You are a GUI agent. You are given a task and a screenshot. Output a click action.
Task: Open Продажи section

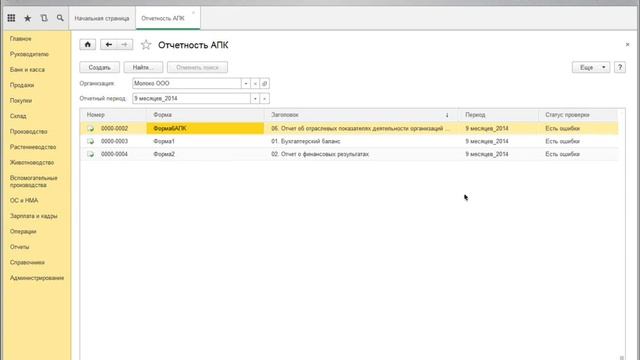22,85
